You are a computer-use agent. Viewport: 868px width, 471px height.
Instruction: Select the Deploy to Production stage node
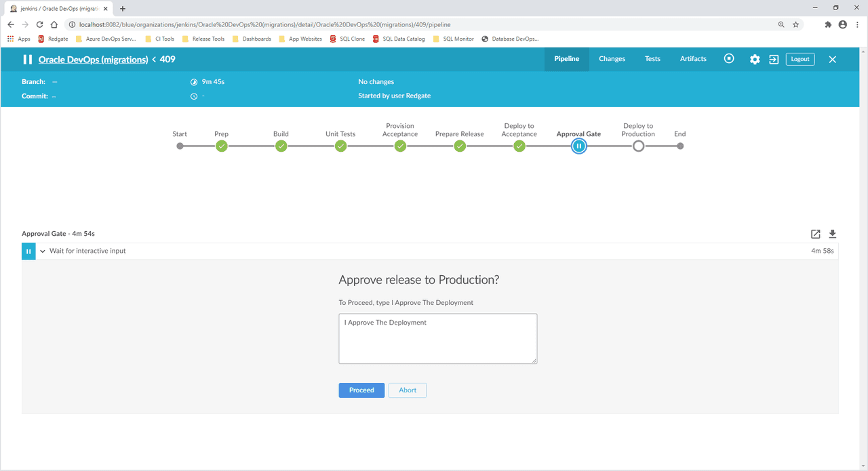[638, 146]
